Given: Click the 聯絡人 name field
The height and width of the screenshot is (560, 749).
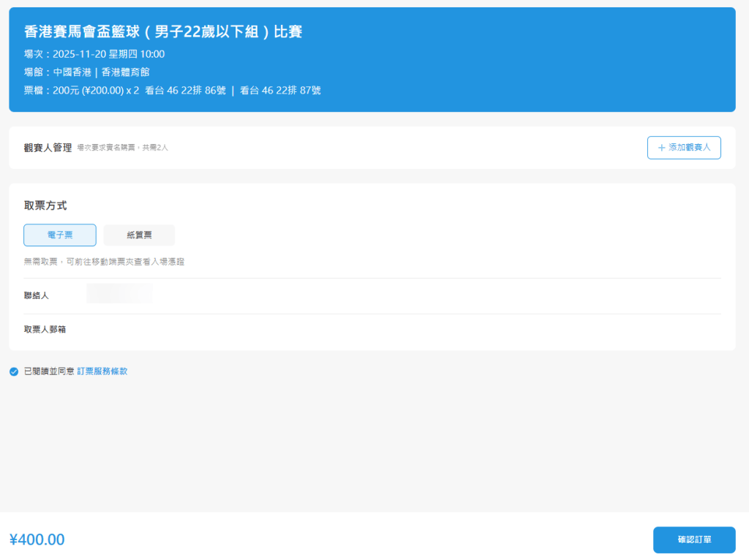Looking at the screenshot, I should coord(119,294).
